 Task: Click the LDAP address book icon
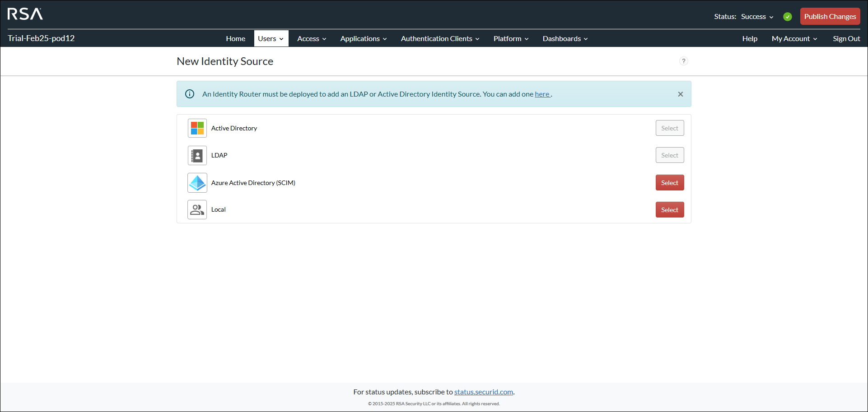[197, 155]
